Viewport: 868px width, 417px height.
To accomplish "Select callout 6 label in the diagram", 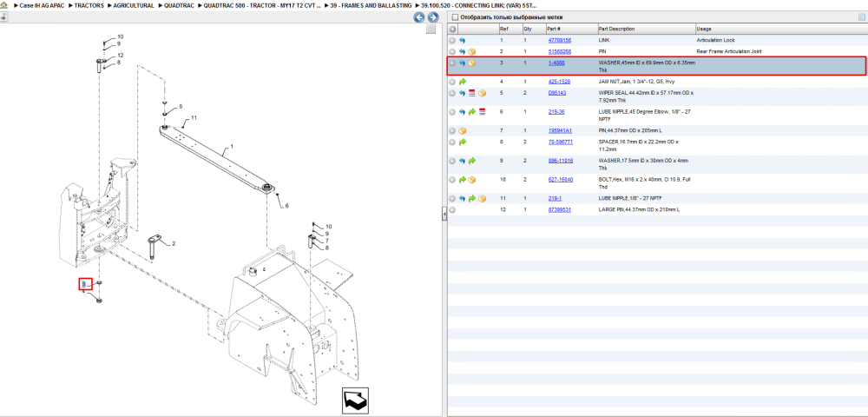I will 286,206.
